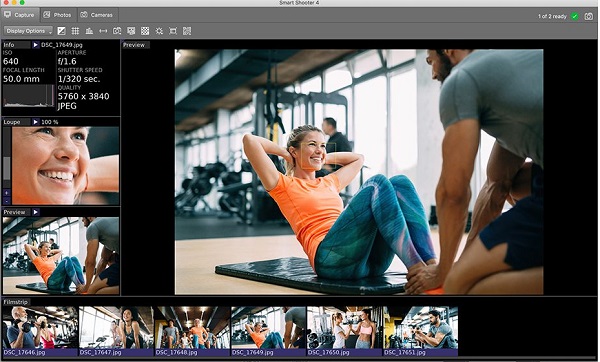The image size is (600, 362).
Task: Click the ISO value 640
Action: 11,61
